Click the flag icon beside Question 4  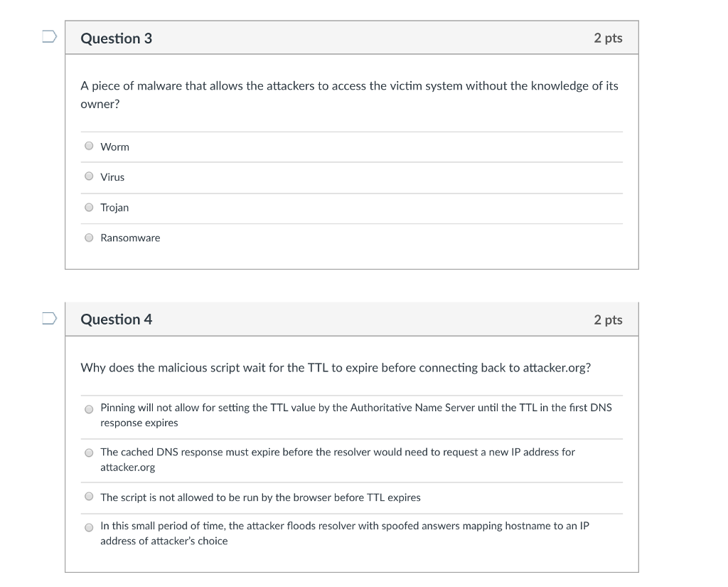48,319
